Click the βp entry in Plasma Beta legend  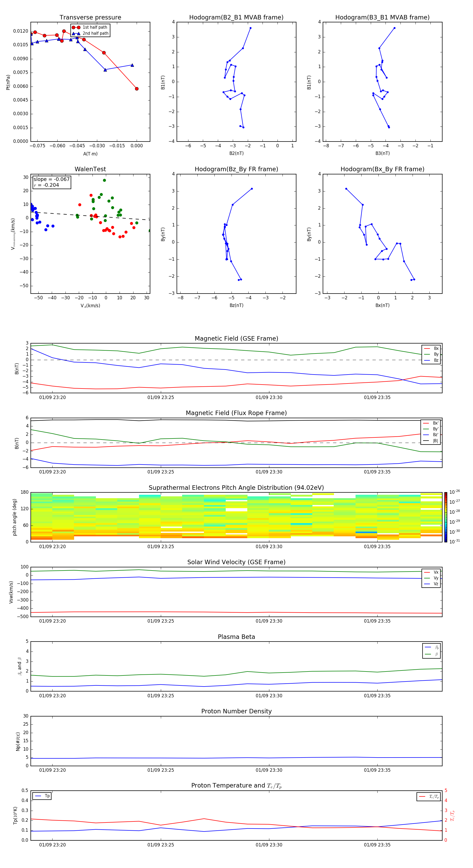tap(431, 647)
